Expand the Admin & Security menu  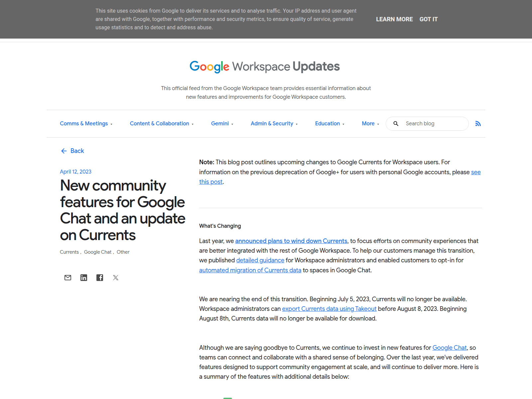(x=274, y=124)
